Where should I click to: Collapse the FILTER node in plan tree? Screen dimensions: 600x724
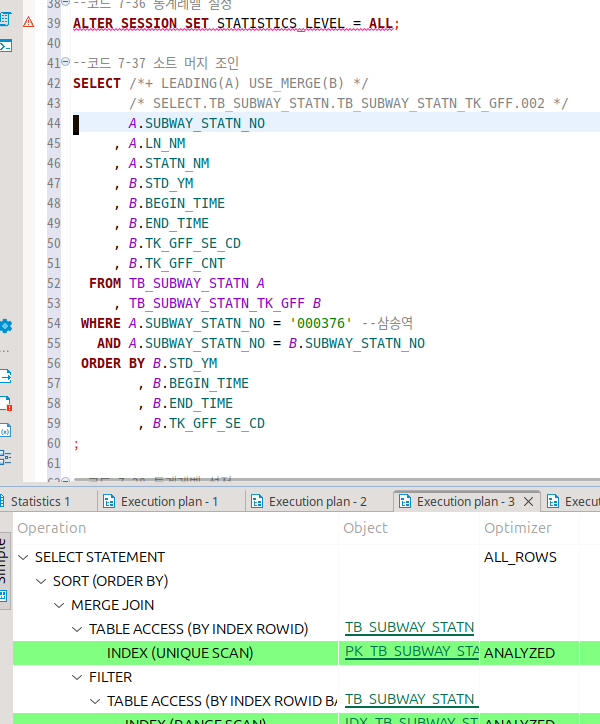tap(77, 677)
